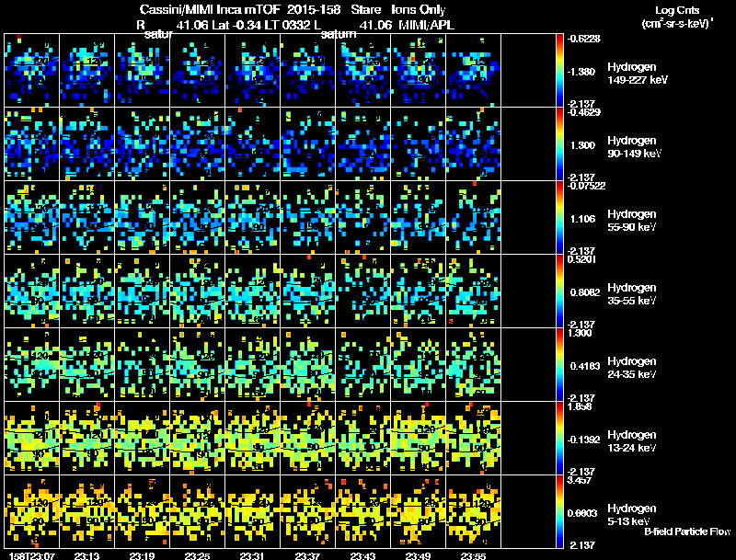Viewport: 736px width, 560px height.
Task: Click the color bar beside Hydrogen 55-90 keV
Action: pos(559,218)
